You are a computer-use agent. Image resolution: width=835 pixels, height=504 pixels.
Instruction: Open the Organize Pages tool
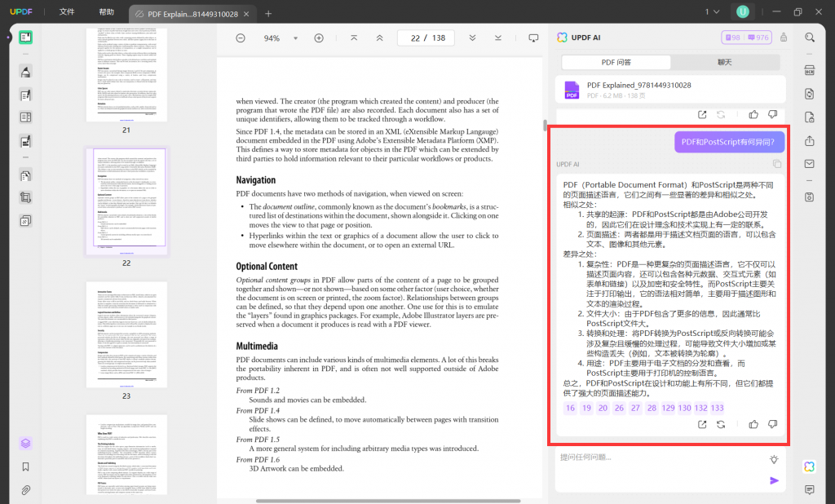click(25, 176)
